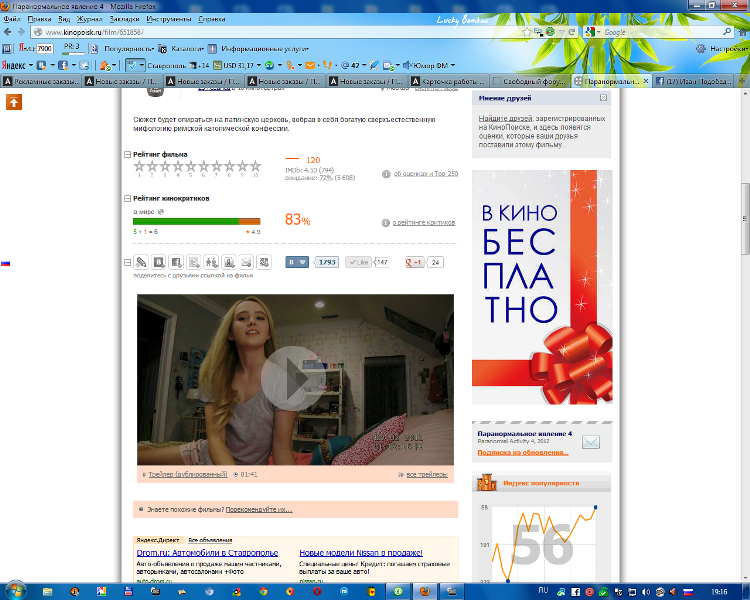Share film via Moy Mir people icon

tap(211, 262)
